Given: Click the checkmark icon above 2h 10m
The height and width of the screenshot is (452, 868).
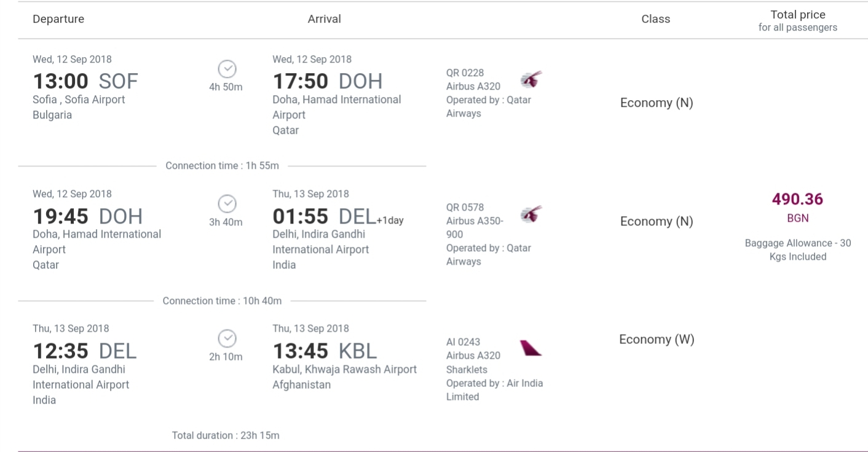Looking at the screenshot, I should pos(227,338).
